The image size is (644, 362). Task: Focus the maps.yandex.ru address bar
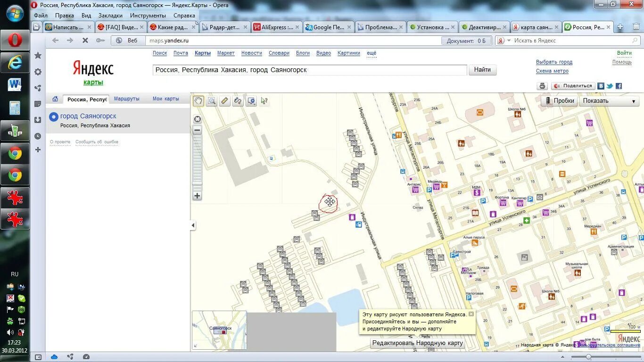click(293, 41)
